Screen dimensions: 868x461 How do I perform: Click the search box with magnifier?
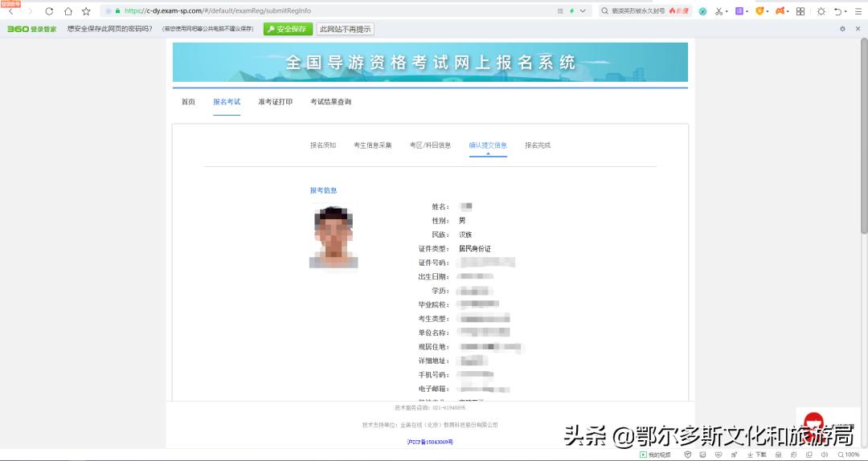645,11
